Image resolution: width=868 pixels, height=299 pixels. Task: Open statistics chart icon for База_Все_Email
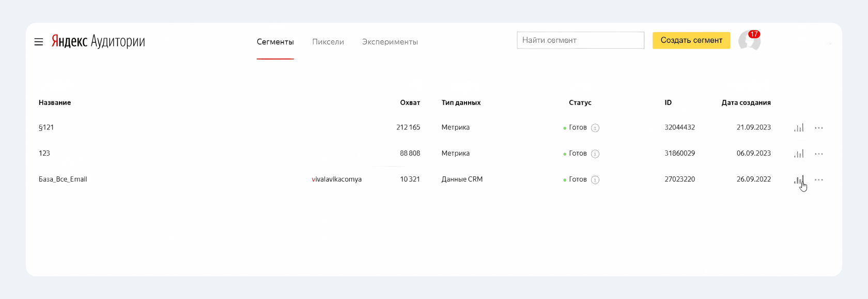tap(799, 180)
